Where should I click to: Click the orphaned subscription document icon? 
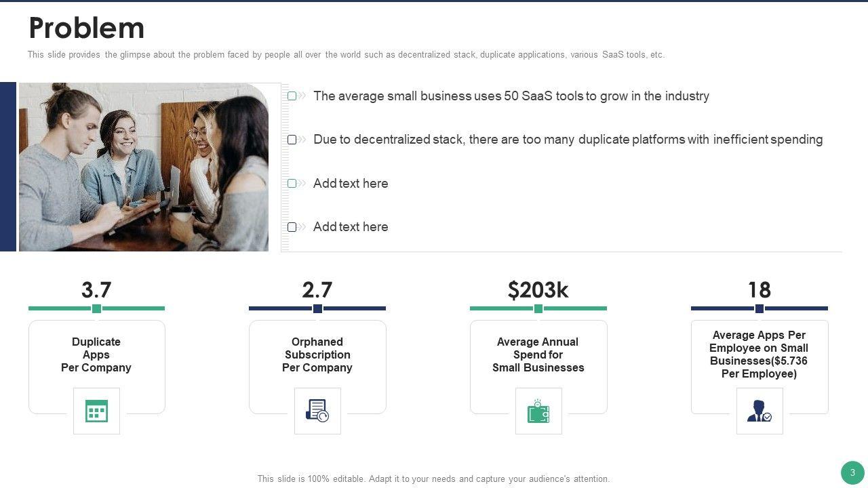coord(317,411)
